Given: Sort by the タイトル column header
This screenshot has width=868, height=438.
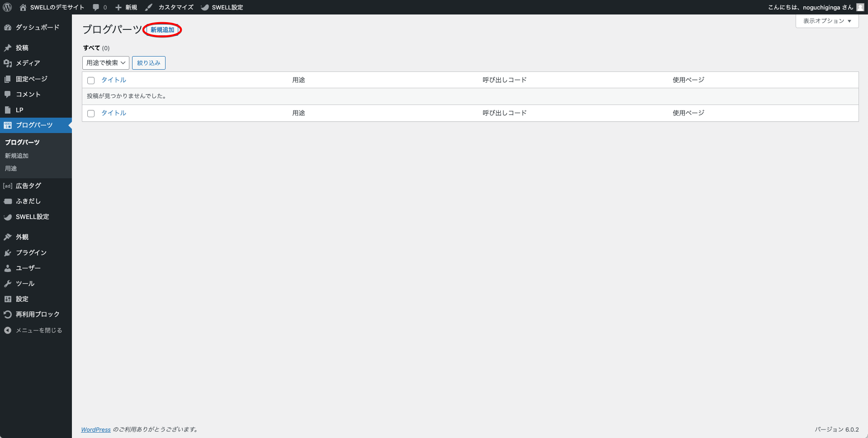Looking at the screenshot, I should pyautogui.click(x=114, y=80).
